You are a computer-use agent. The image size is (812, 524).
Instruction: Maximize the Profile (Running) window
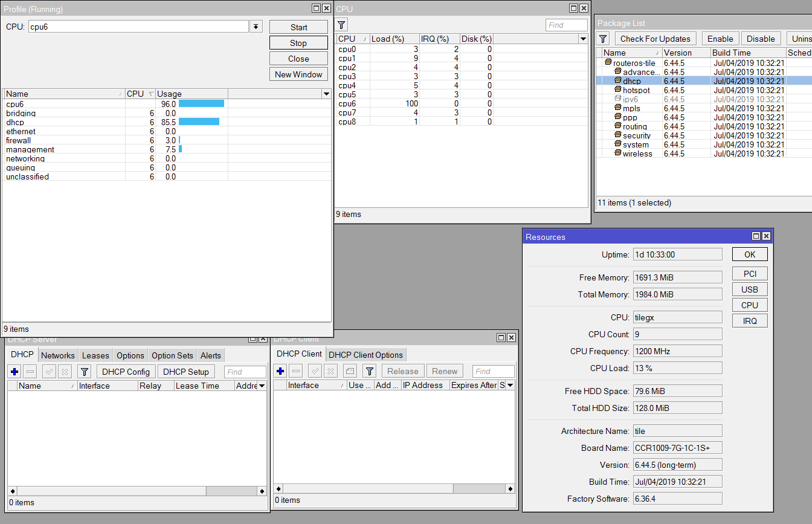click(x=316, y=8)
